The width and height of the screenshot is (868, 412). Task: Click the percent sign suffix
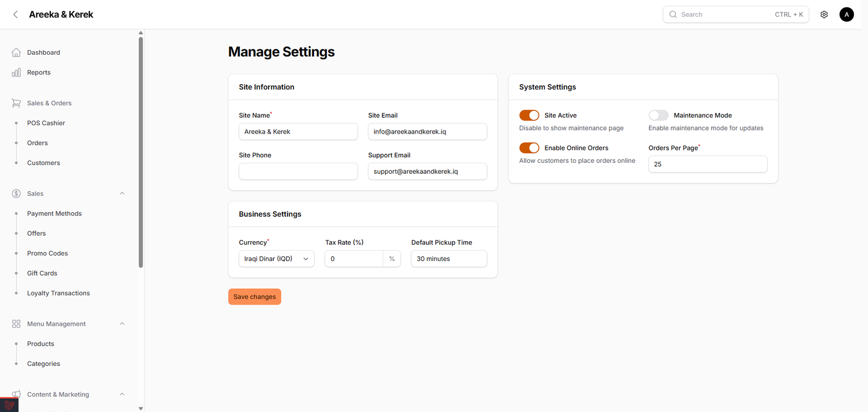(x=392, y=259)
